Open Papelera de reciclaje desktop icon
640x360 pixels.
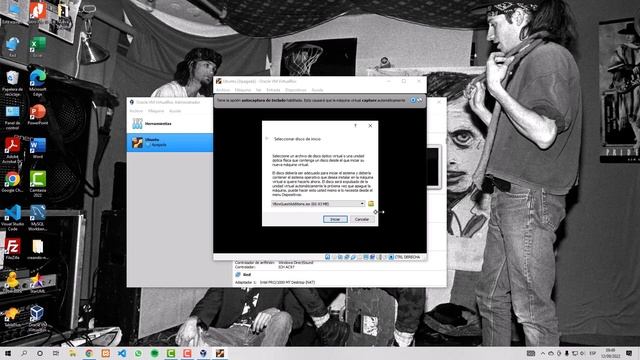coord(12,82)
